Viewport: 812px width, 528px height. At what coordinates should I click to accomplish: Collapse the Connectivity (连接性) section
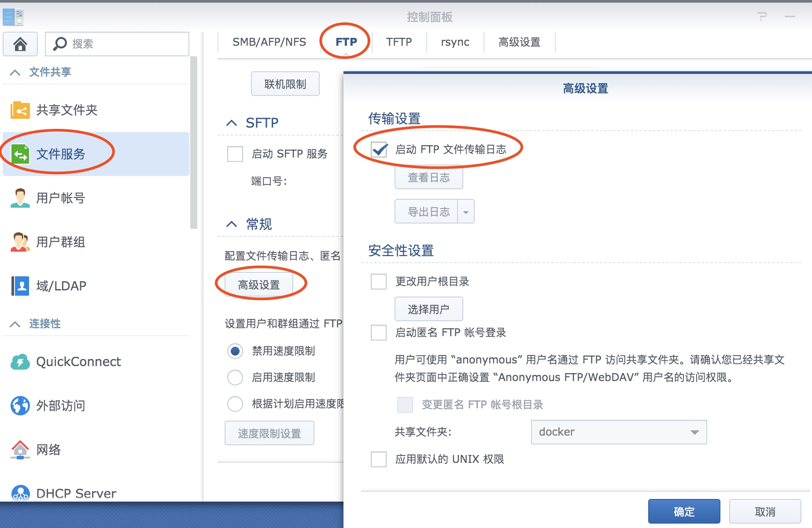[15, 324]
